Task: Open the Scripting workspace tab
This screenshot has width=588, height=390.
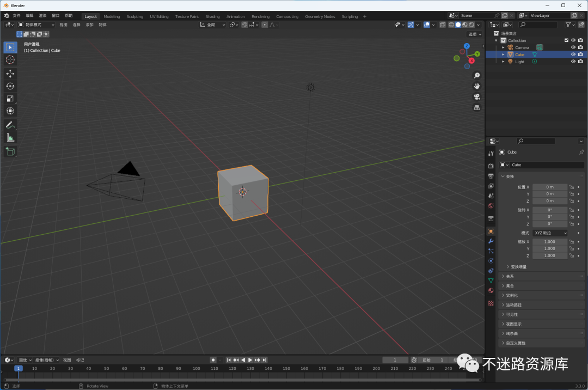Action: click(350, 16)
